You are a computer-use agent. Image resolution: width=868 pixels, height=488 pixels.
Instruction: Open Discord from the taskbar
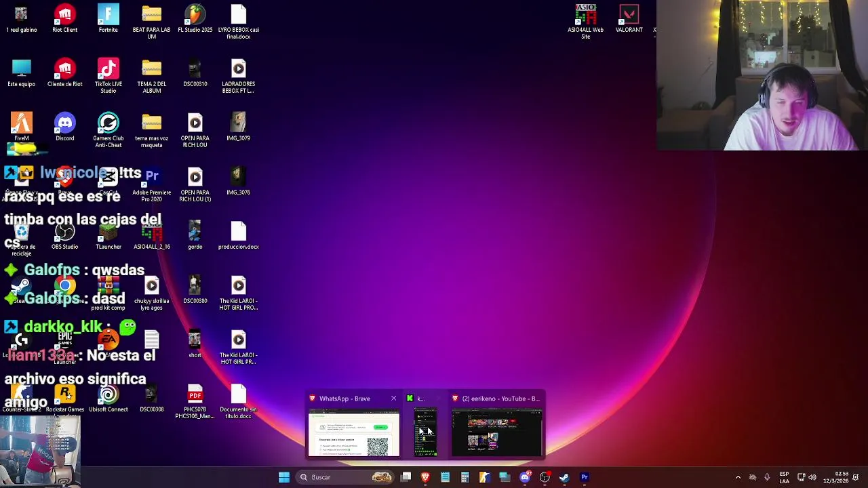point(525,477)
